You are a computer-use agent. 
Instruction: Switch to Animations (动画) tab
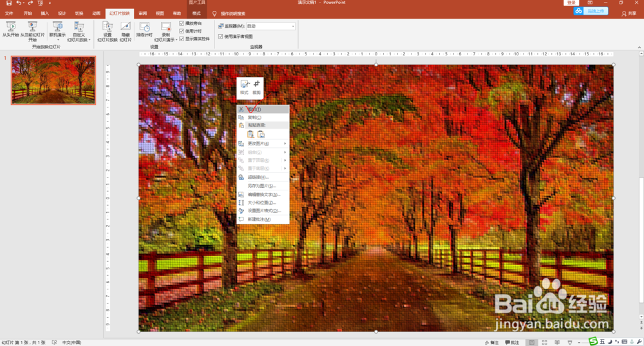pos(97,14)
